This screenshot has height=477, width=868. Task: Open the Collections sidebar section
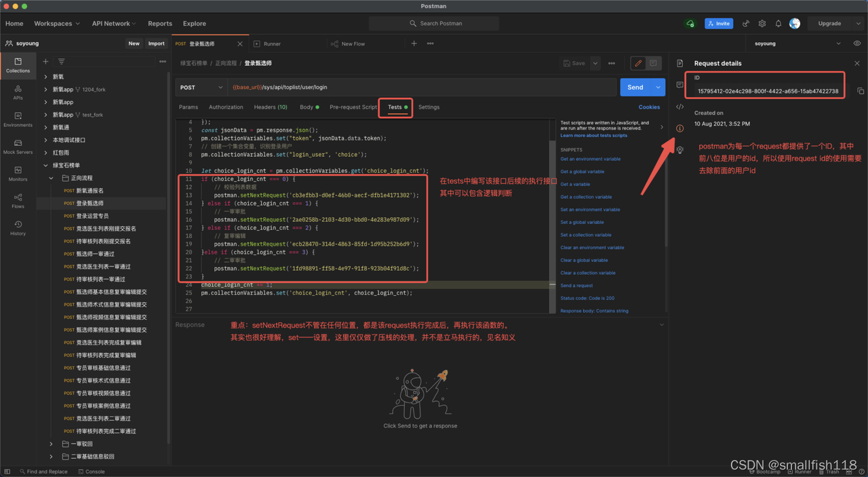point(18,65)
